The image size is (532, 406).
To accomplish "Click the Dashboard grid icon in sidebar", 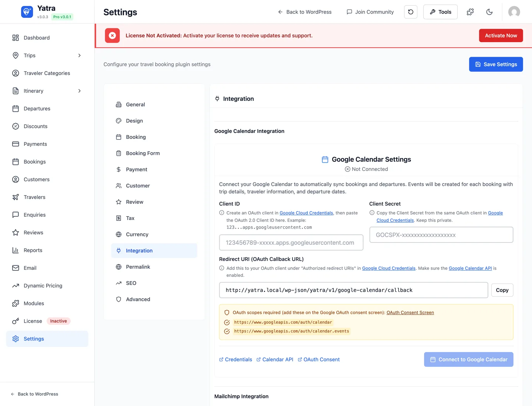I will click(16, 38).
